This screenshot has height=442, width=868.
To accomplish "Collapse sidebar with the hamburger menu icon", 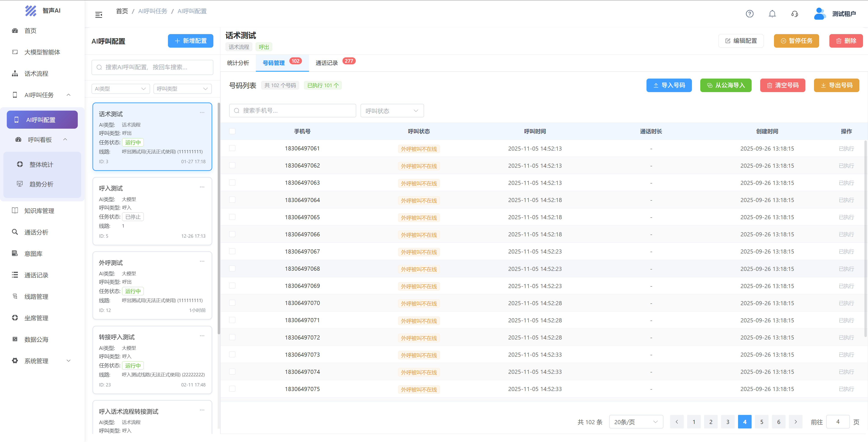I will [99, 15].
